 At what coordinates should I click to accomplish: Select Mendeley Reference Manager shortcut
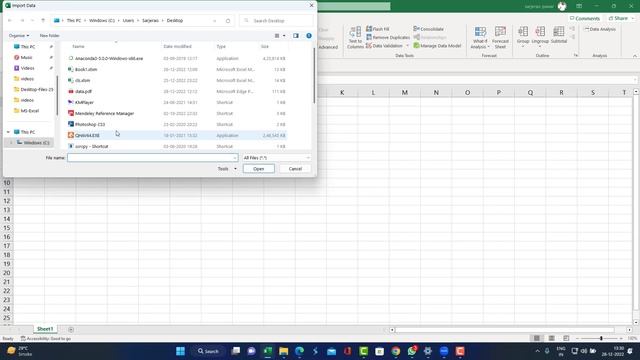point(104,113)
